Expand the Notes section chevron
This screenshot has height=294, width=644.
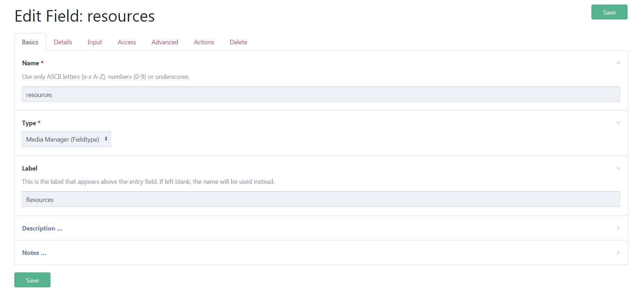coord(618,252)
